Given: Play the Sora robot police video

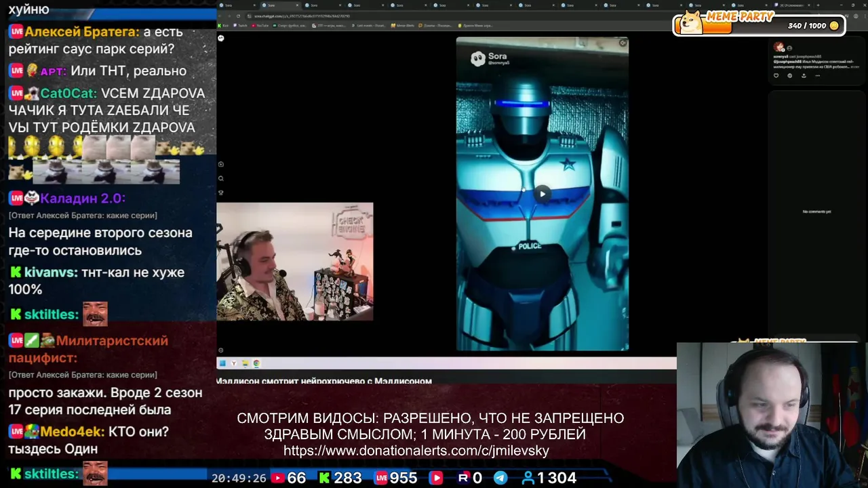Looking at the screenshot, I should (x=542, y=194).
